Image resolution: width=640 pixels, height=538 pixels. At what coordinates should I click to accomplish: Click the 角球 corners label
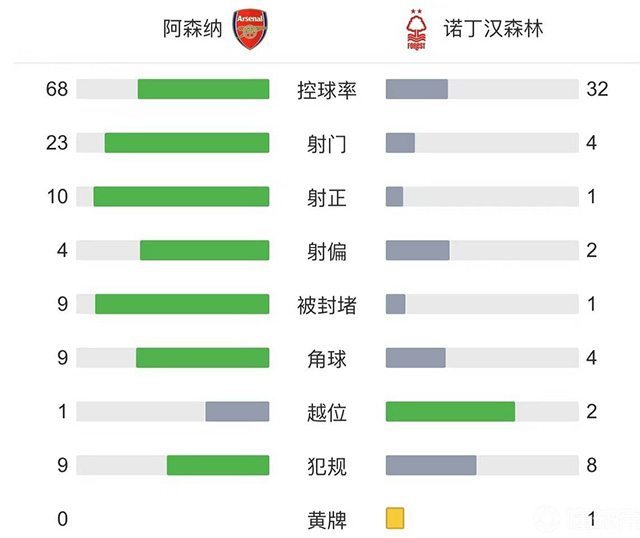(x=327, y=358)
